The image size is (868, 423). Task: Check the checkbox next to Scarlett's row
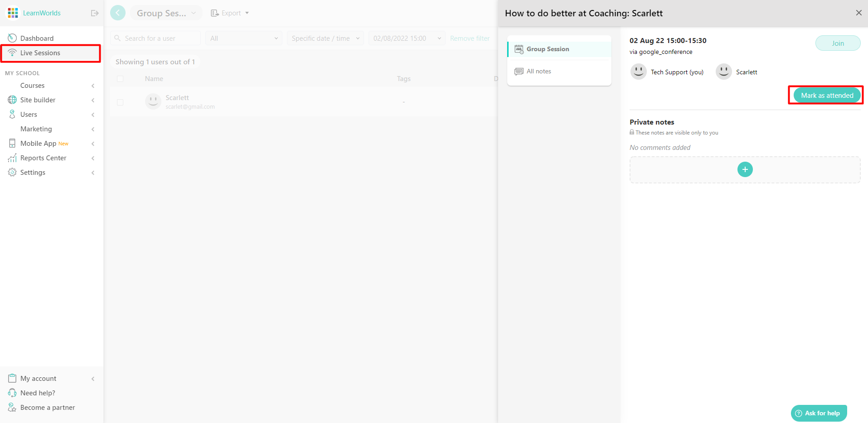pyautogui.click(x=120, y=102)
